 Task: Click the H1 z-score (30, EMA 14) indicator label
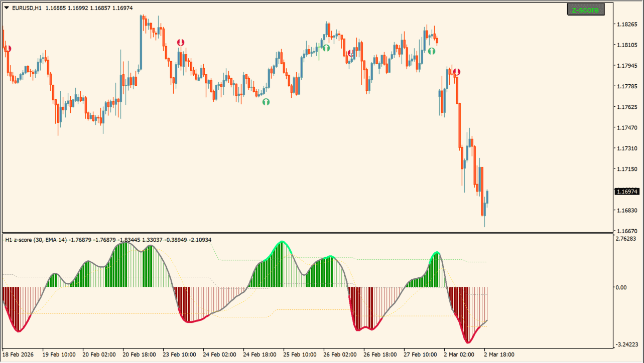[x=36, y=240]
